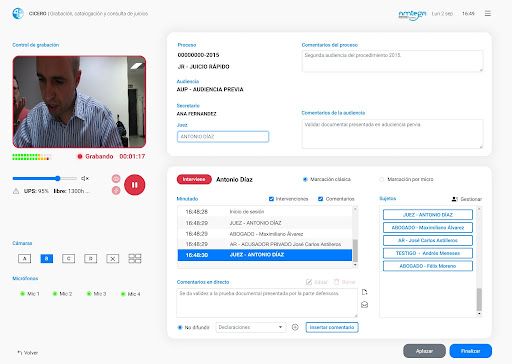Image resolution: width=512 pixels, height=364 pixels.
Task: Select camera B
Action: [x=47, y=258]
